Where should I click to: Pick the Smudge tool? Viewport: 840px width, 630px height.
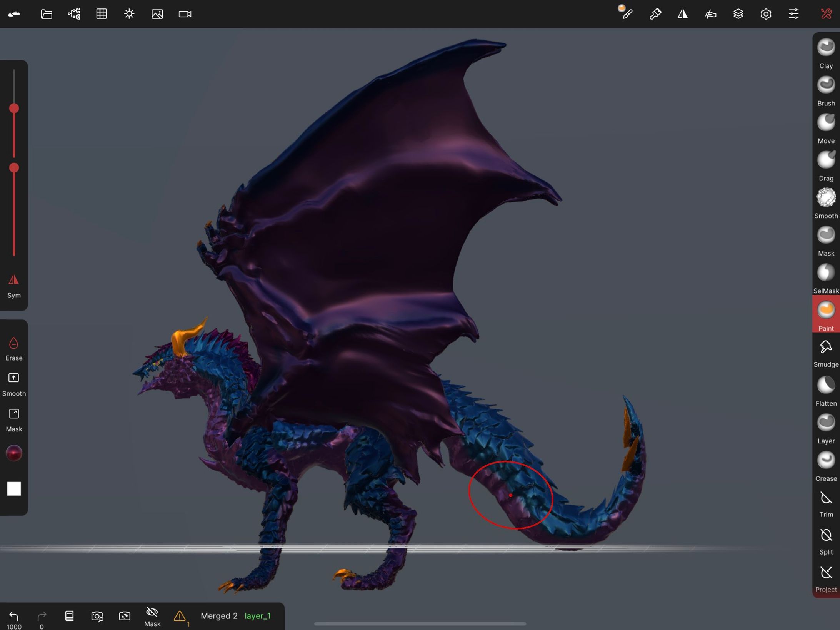(826, 348)
